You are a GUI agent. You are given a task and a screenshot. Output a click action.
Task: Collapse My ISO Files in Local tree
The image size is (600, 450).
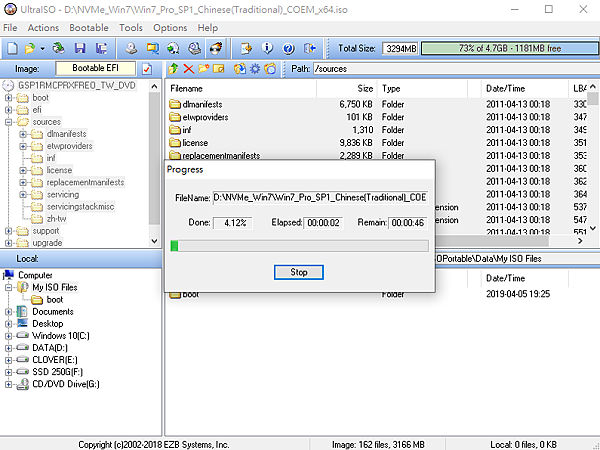coord(8,288)
